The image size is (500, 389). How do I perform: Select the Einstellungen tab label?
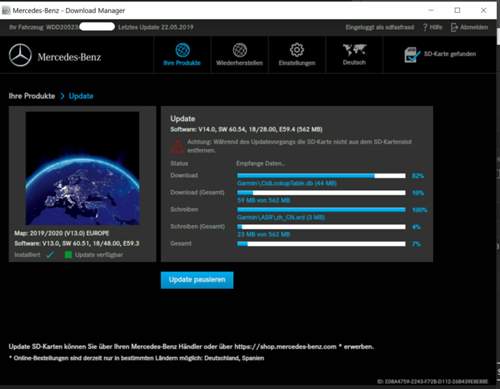point(297,63)
